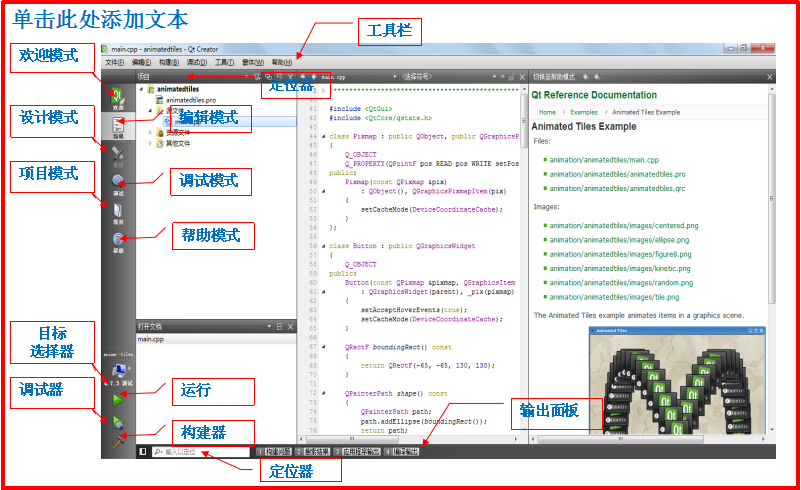Click the link-with-editor icon in Projects pane
Image resolution: width=801 pixels, height=490 pixels.
(x=268, y=77)
